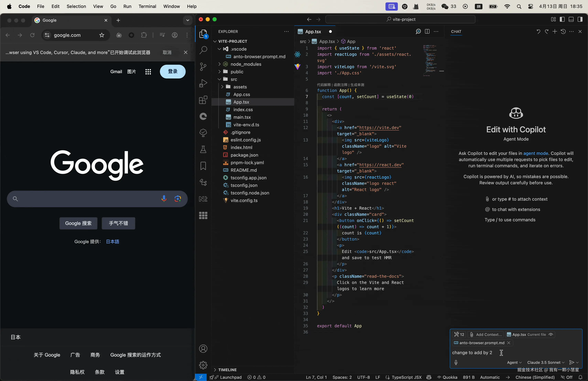Open the Gmail link
The height and width of the screenshot is (381, 588).
(116, 72)
